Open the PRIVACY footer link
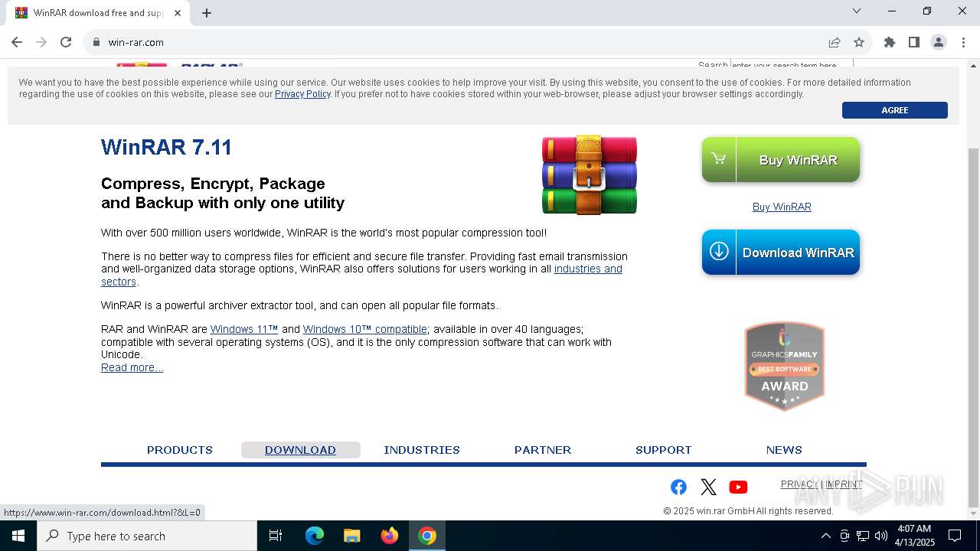Screen dimensions: 980x551 pyautogui.click(x=799, y=484)
